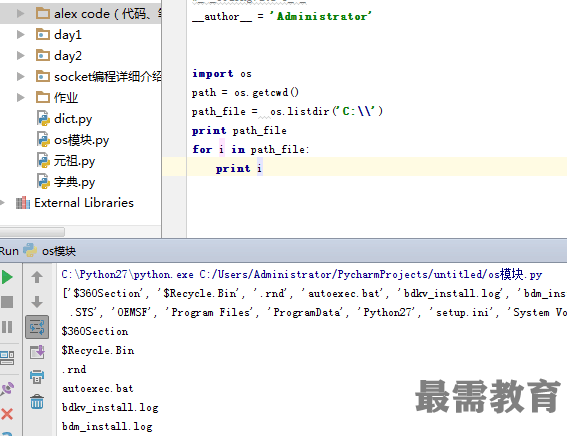Click the '$360Section' console output line
Viewport: 567px width, 436px height.
click(x=95, y=331)
